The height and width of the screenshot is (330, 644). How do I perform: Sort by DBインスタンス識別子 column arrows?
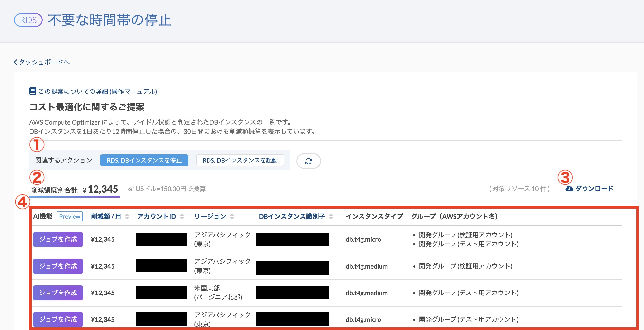[331, 216]
